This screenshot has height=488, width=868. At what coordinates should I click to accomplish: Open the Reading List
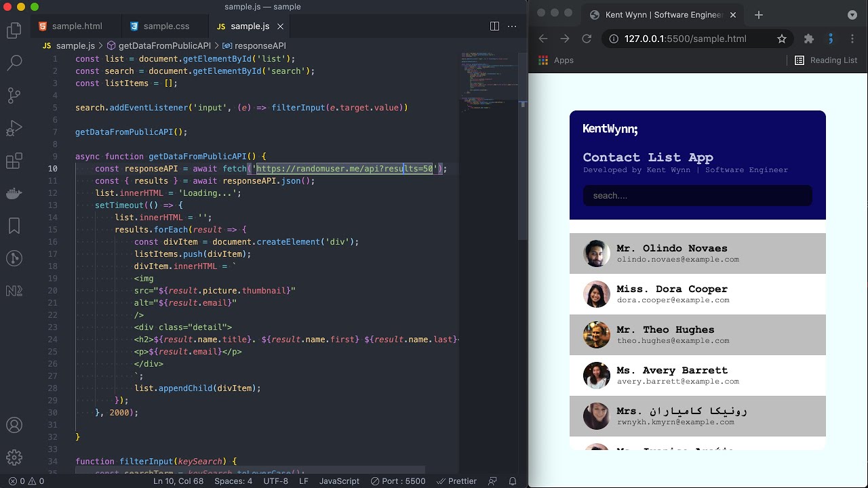pos(826,60)
